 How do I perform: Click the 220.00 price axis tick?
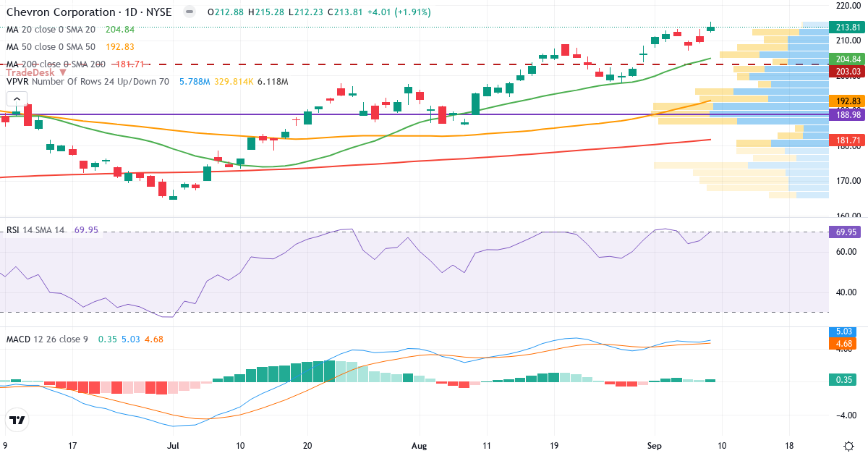point(847,5)
